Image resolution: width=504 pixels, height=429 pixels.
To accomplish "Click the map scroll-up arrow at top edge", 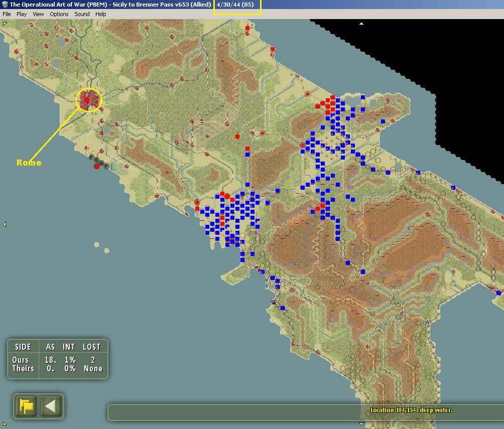I will (361, 24).
